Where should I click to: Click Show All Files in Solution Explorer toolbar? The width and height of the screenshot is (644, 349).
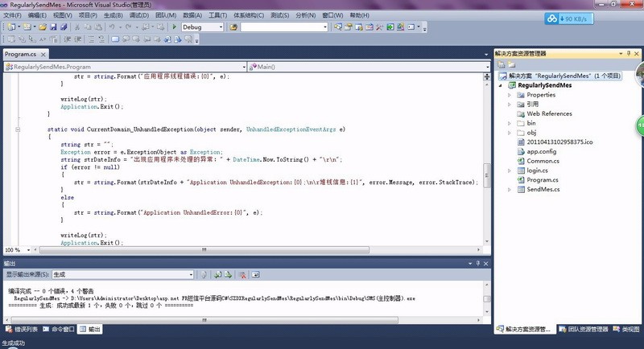click(510, 64)
